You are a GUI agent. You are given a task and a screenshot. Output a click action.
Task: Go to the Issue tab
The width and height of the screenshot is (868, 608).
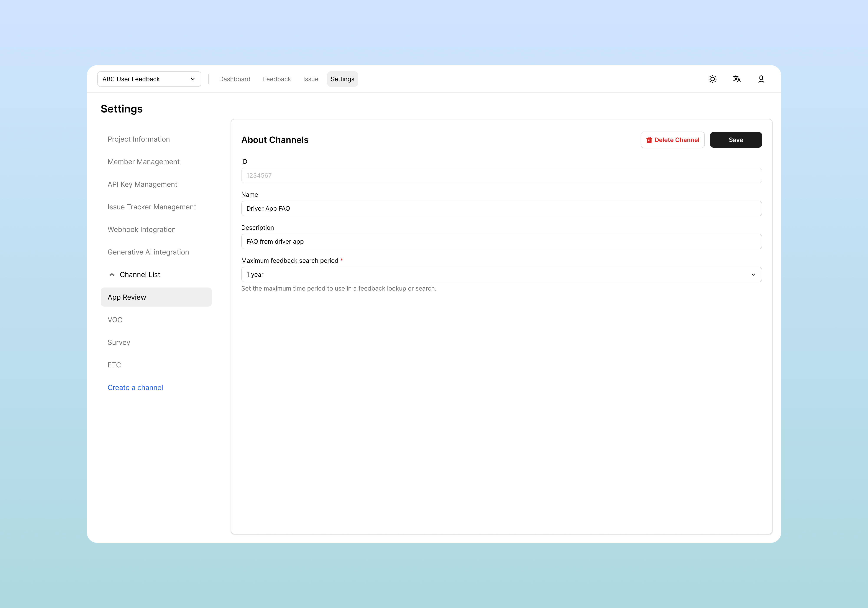[310, 79]
